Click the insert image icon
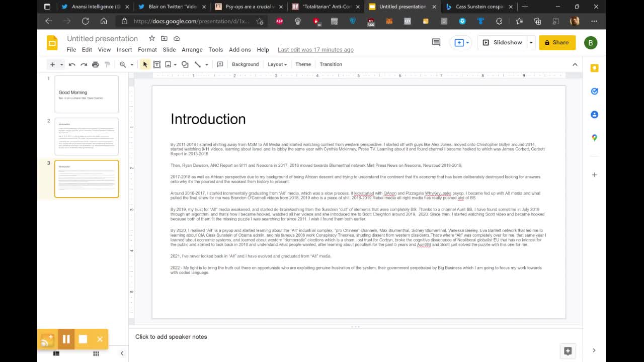644x362 pixels. (168, 64)
